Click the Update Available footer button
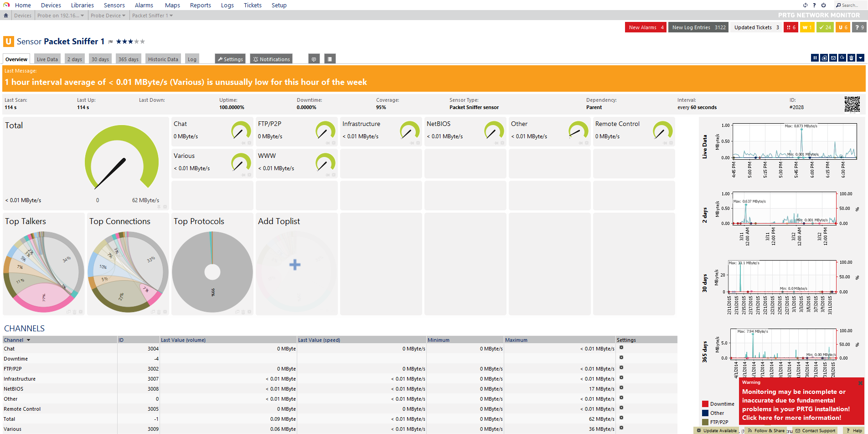Image resolution: width=868 pixels, height=434 pixels. click(717, 430)
